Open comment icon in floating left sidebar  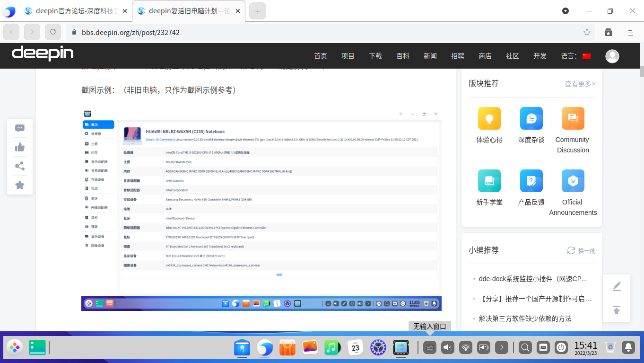20,128
